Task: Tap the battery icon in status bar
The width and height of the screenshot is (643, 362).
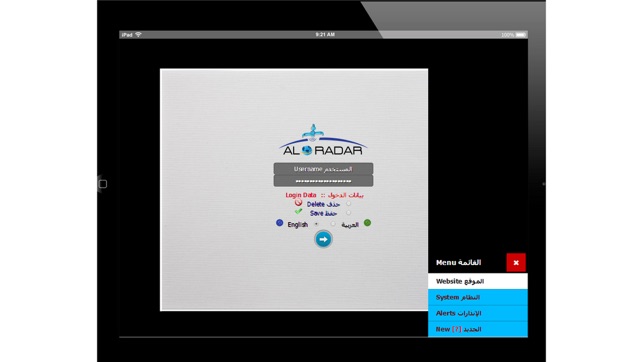Action: 521,35
